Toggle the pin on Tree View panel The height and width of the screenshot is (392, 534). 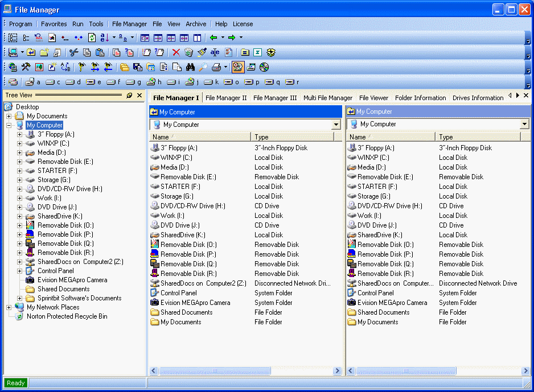pyautogui.click(x=129, y=96)
